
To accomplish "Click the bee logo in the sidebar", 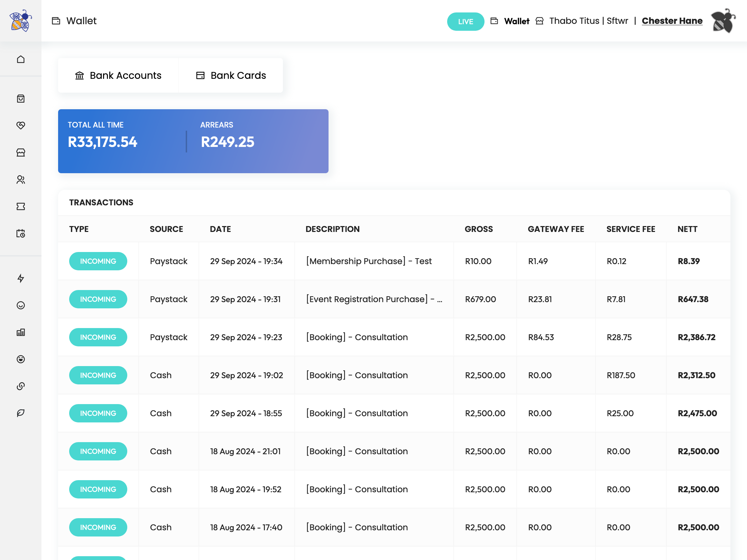I will (x=21, y=21).
